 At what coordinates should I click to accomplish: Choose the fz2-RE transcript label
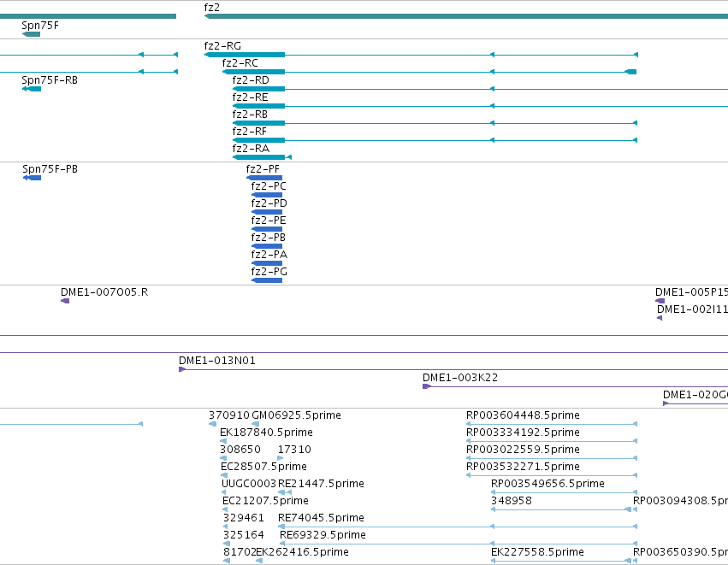[250, 97]
